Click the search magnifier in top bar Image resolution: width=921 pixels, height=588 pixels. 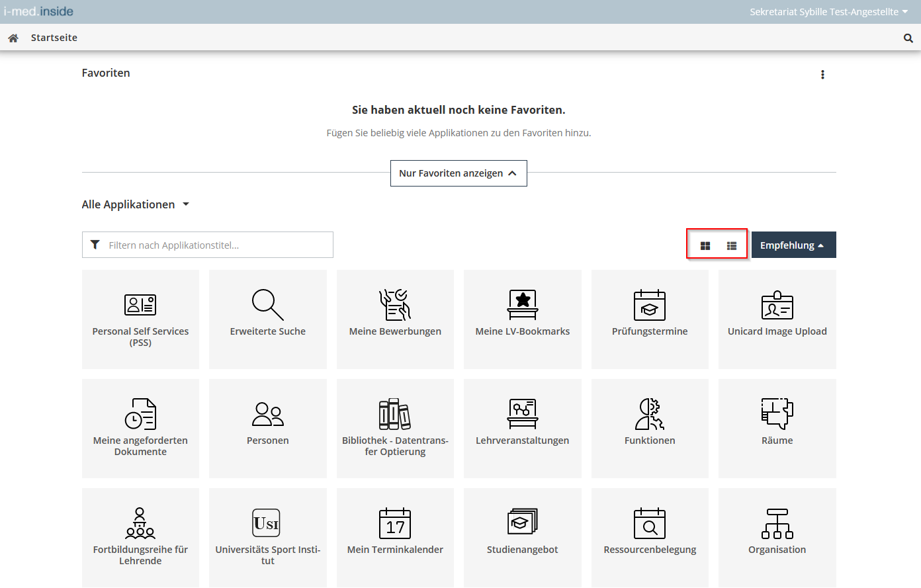point(908,38)
